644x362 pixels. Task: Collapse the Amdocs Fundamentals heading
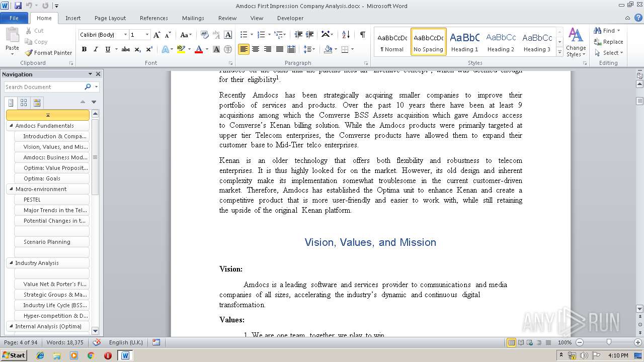[x=11, y=126]
